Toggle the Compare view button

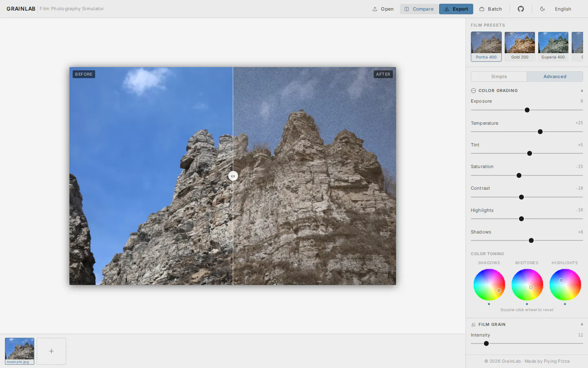click(x=419, y=9)
